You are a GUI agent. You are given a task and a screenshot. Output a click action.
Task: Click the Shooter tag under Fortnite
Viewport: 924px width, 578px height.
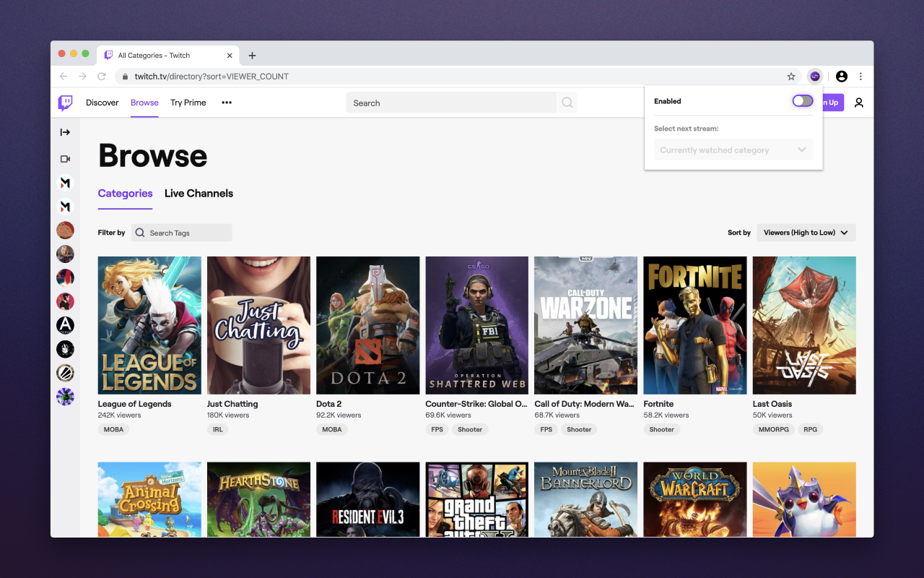tap(662, 429)
